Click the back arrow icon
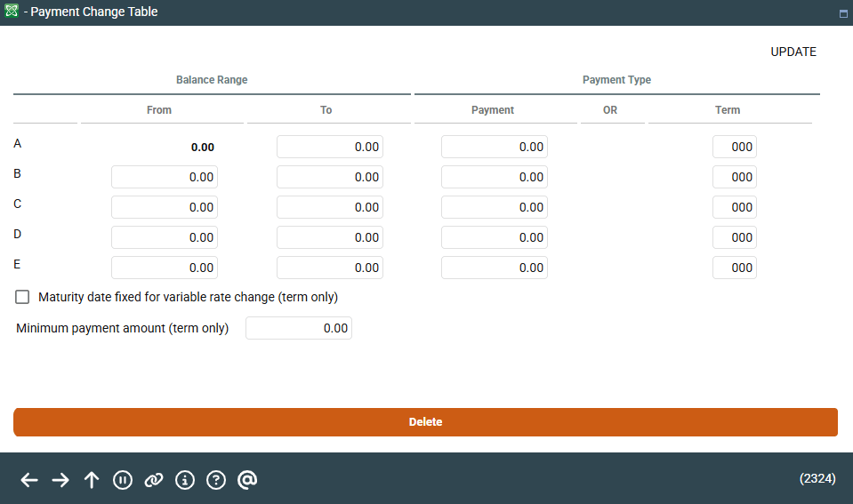The image size is (853, 504). pos(29,480)
